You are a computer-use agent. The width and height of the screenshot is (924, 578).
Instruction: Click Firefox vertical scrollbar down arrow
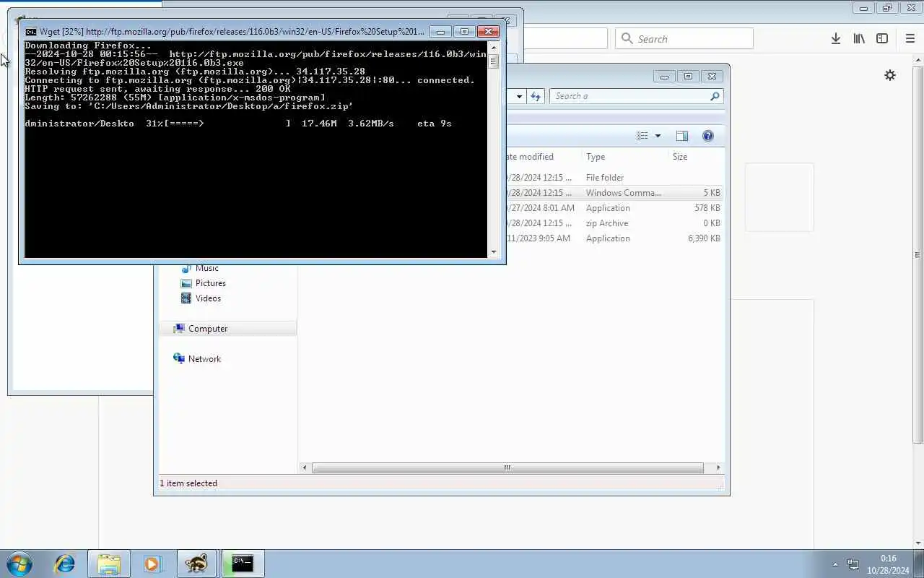click(918, 543)
